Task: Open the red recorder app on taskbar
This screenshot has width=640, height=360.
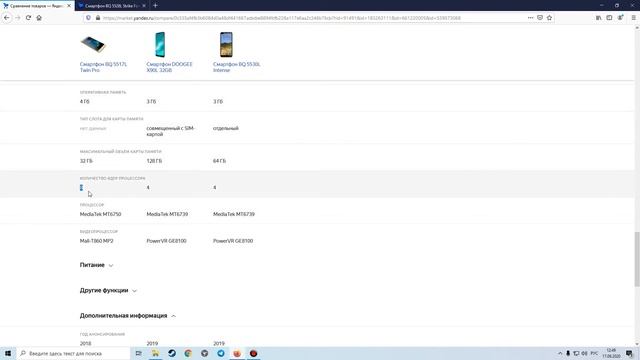Action: [253, 353]
